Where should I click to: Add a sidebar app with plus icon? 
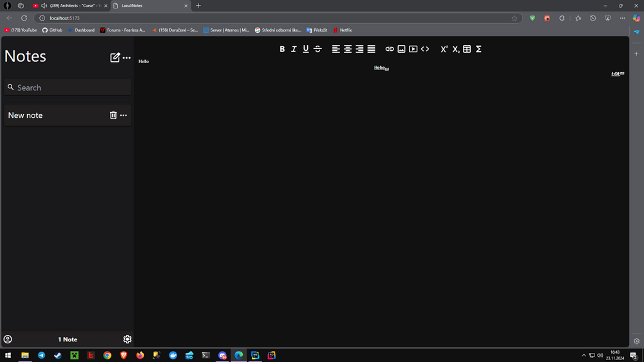point(636,54)
